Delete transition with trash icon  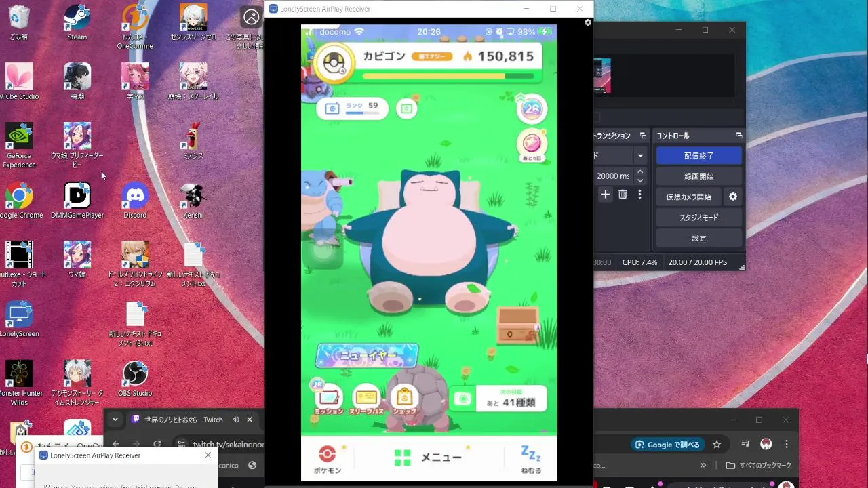pos(623,195)
